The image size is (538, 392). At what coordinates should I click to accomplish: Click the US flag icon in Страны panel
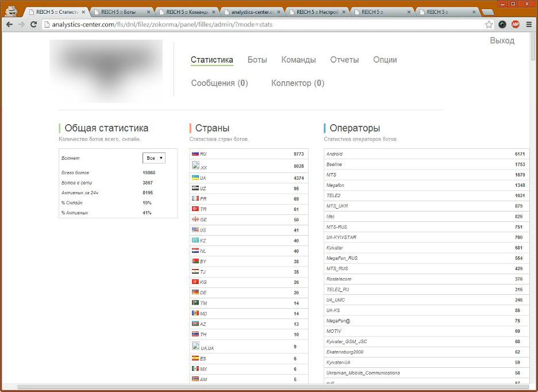[195, 229]
